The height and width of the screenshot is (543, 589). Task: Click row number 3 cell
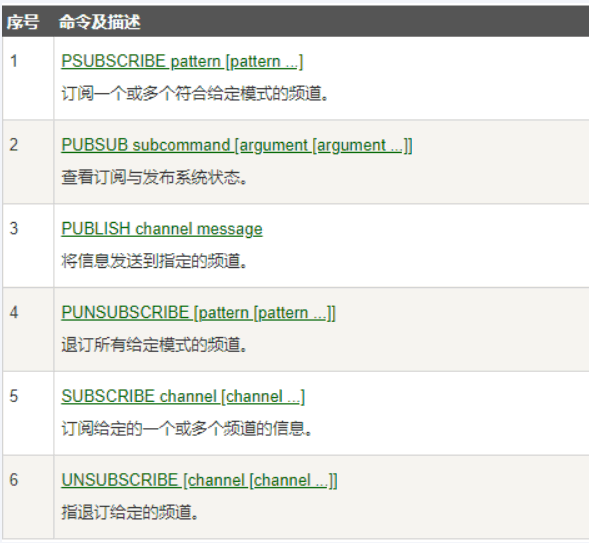28,246
